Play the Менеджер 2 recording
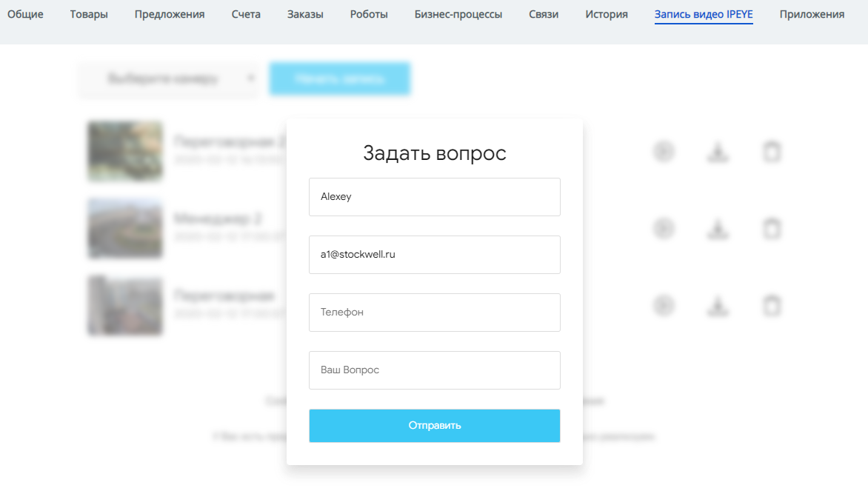 tap(664, 228)
